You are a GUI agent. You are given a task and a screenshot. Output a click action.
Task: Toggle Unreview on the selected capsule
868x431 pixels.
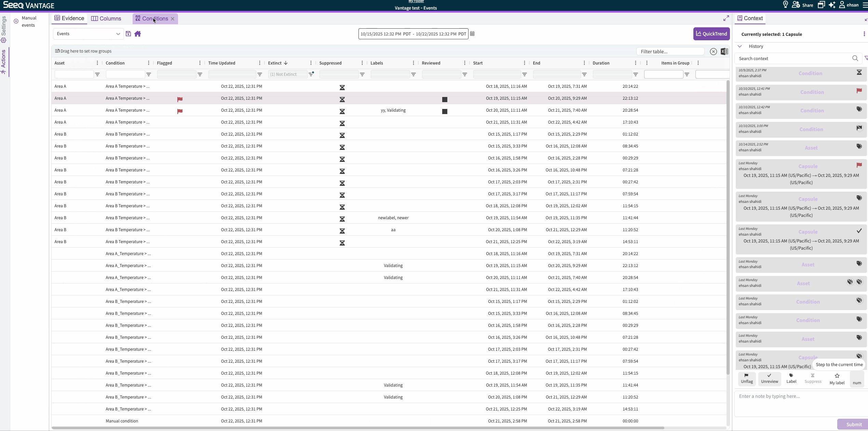pos(769,378)
